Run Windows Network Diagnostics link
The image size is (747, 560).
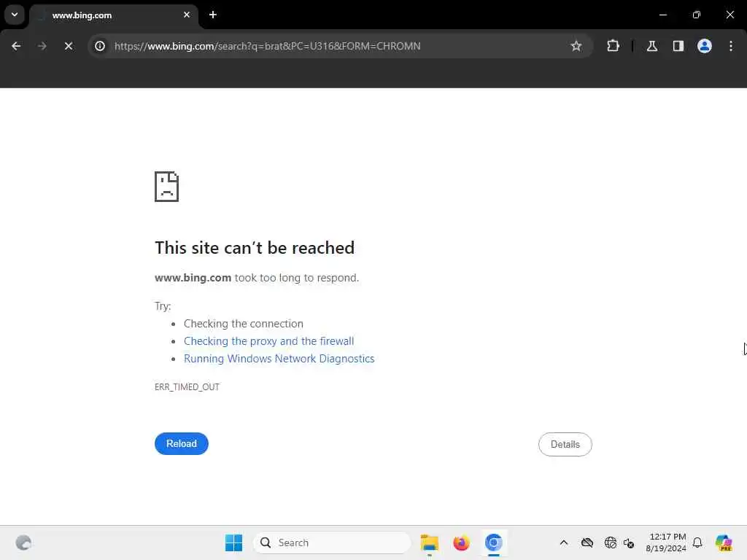tap(279, 359)
